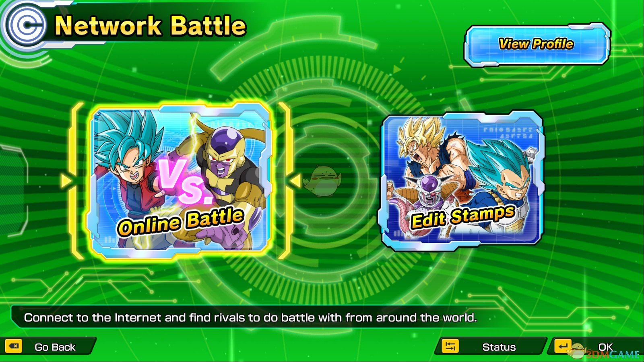Select the backspace key icon beside Go Back
The height and width of the screenshot is (362, 644).
[x=14, y=346]
